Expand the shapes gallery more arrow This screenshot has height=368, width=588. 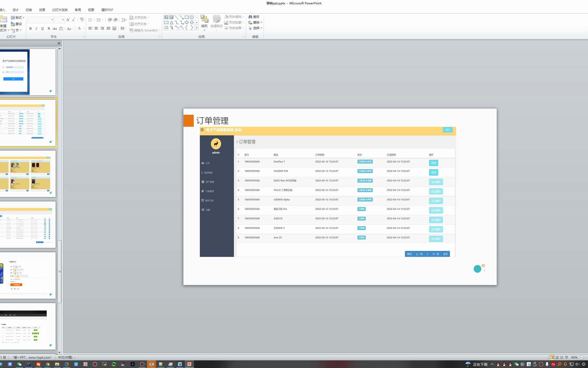point(197,28)
